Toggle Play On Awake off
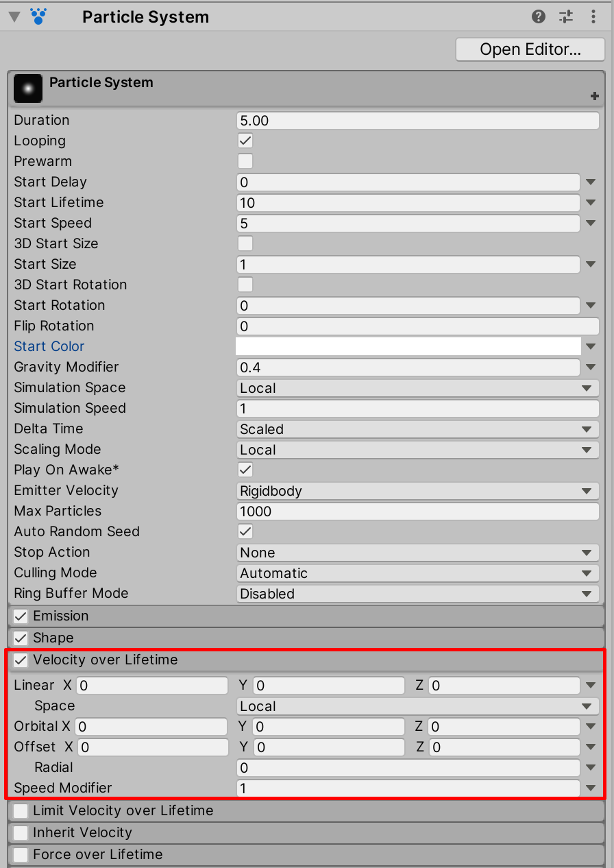Screen dimensions: 614x868 [245, 470]
